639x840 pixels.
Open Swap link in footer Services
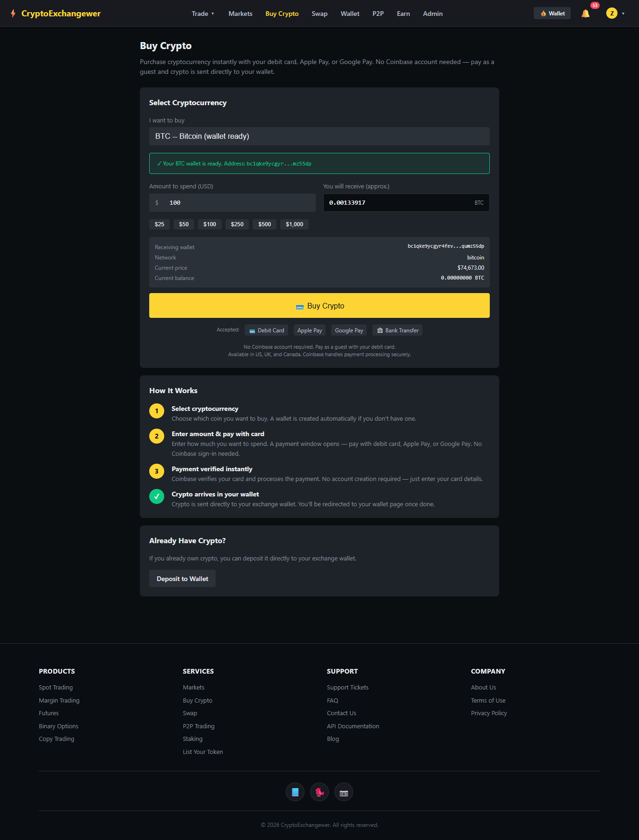pyautogui.click(x=190, y=713)
